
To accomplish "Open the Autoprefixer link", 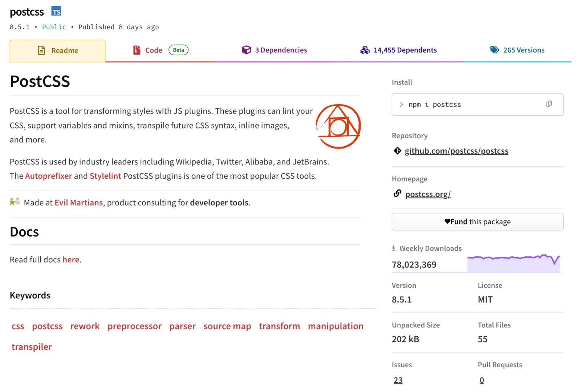I will 49,176.
